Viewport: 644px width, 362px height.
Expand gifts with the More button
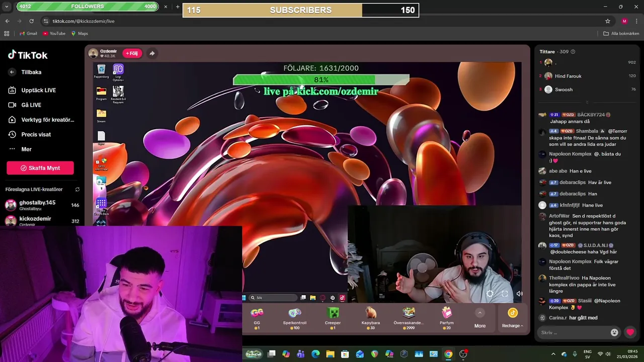click(x=480, y=319)
